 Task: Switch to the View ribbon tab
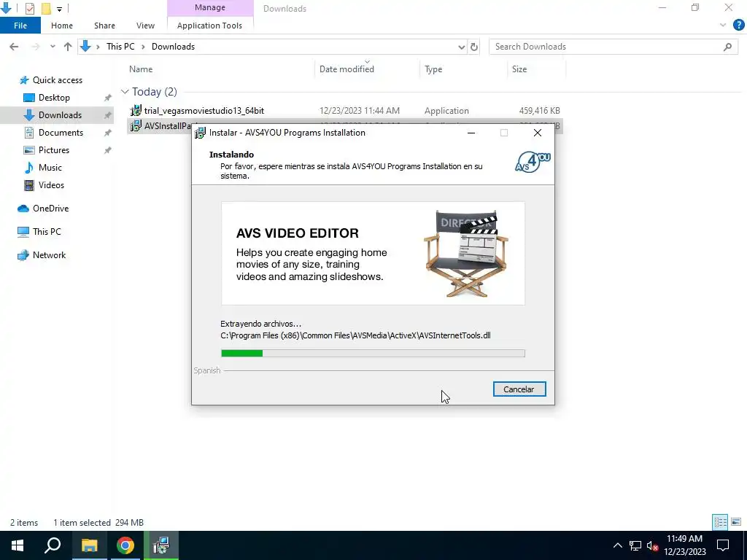coord(145,26)
